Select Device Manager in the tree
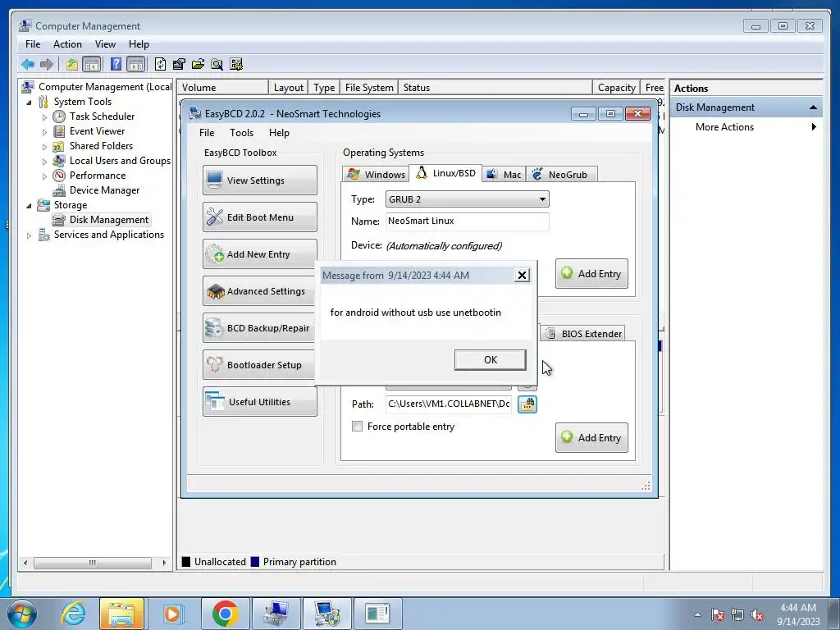The height and width of the screenshot is (630, 840). (x=104, y=190)
